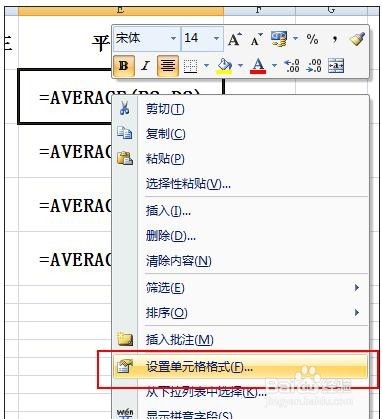Viewport: 382px width, 419px height.
Task: Choose 粘贴(P) from context menu
Action: (241, 159)
